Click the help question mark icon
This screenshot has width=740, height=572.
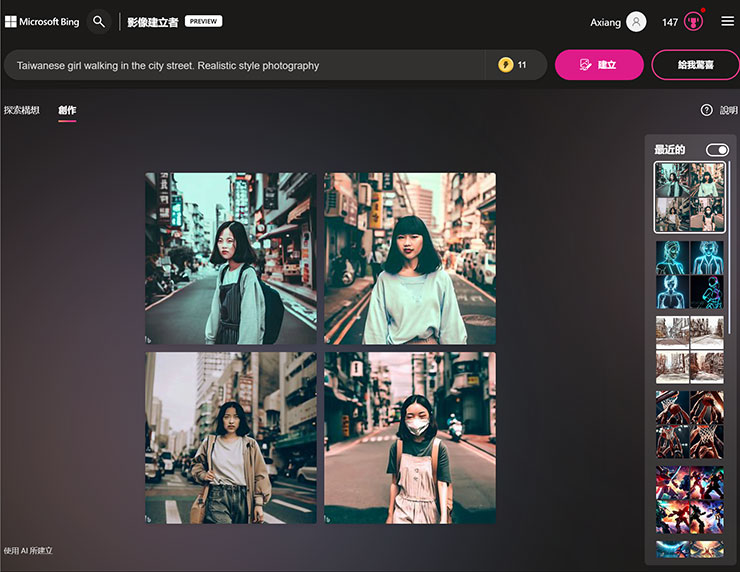(x=706, y=110)
